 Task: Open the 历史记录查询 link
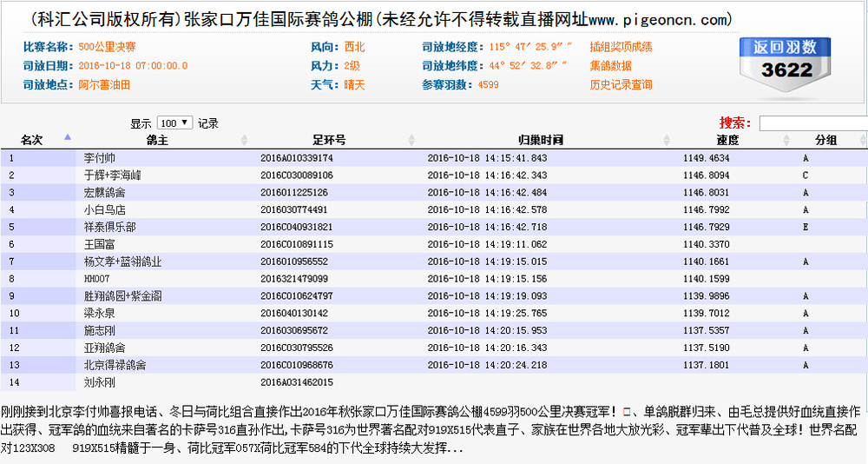621,85
